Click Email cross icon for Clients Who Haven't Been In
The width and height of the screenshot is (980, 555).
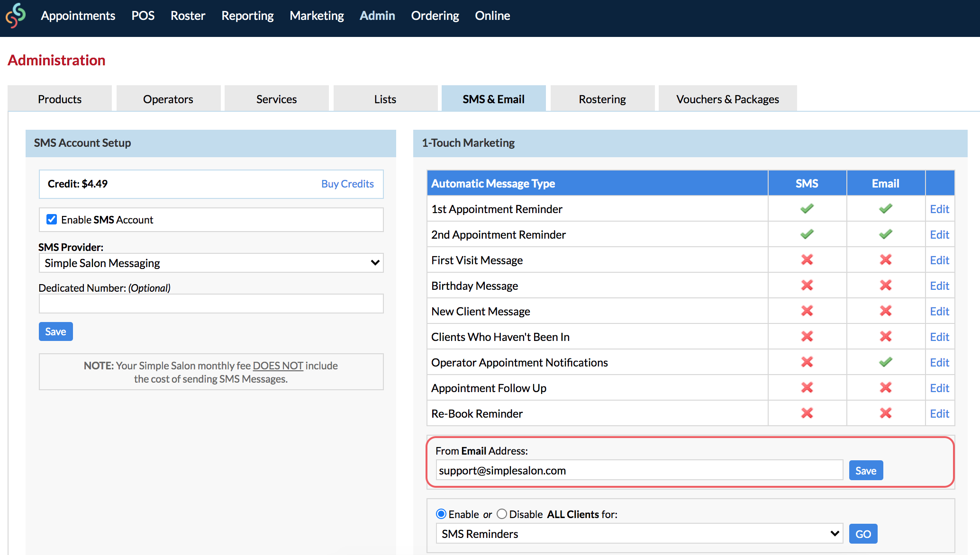pos(886,337)
